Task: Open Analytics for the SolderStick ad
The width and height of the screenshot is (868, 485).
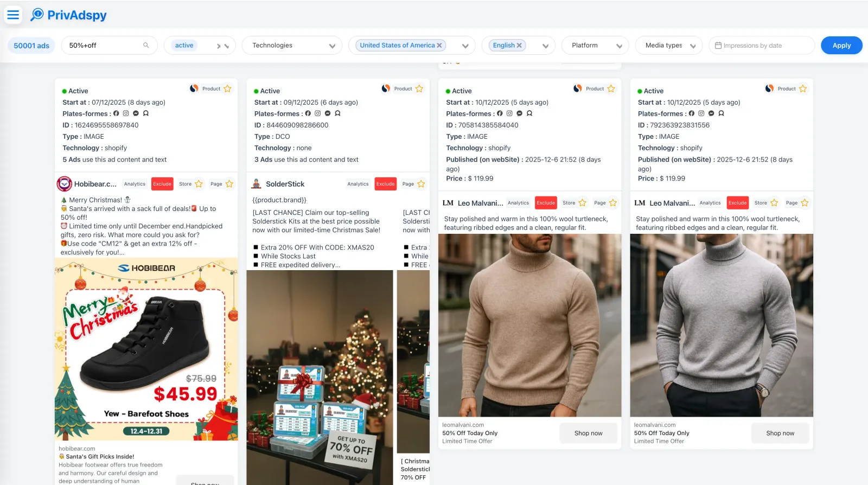Action: coord(358,184)
